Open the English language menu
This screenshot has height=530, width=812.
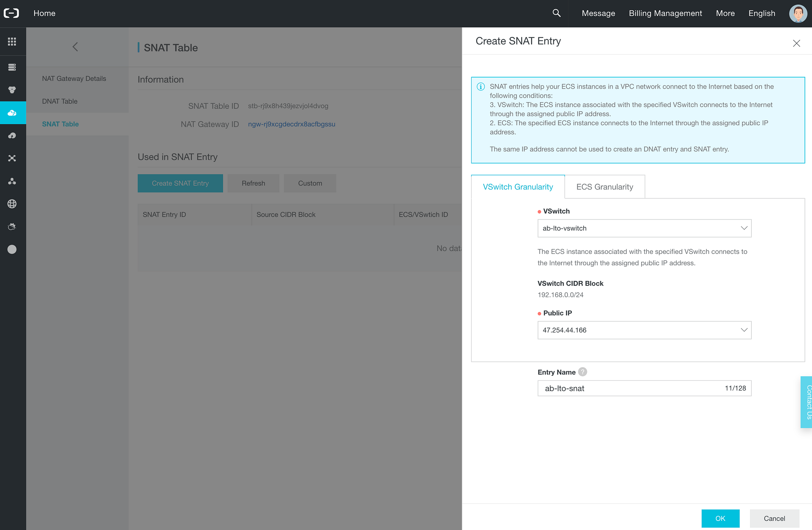click(762, 13)
